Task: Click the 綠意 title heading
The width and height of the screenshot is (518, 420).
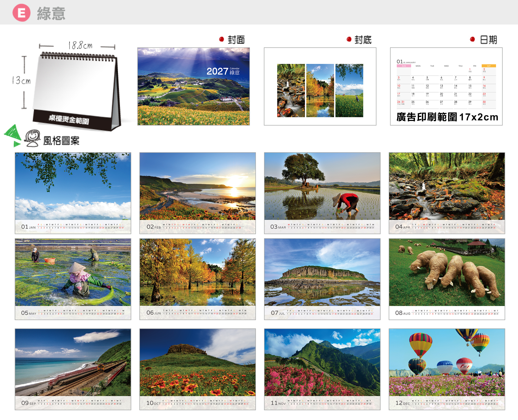Action: (x=51, y=13)
